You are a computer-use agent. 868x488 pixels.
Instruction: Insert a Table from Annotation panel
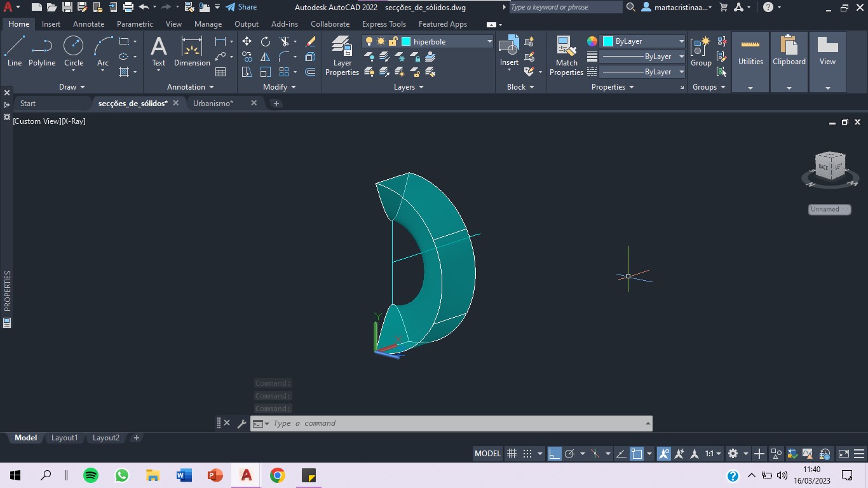[220, 72]
